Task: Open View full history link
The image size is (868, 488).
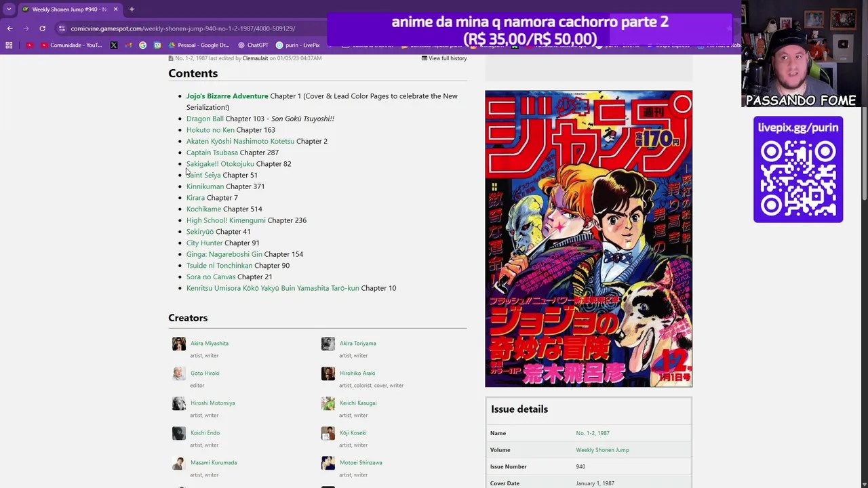Action: point(444,58)
